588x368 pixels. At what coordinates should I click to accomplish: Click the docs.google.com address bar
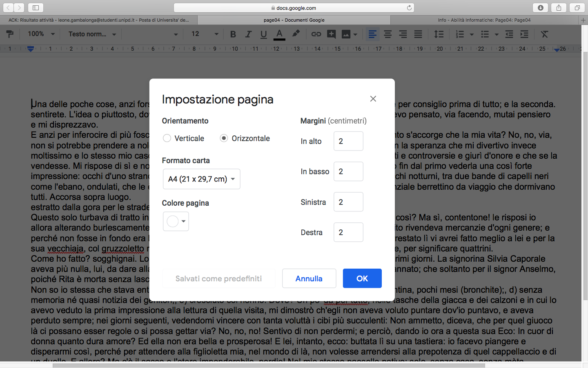pyautogui.click(x=294, y=8)
